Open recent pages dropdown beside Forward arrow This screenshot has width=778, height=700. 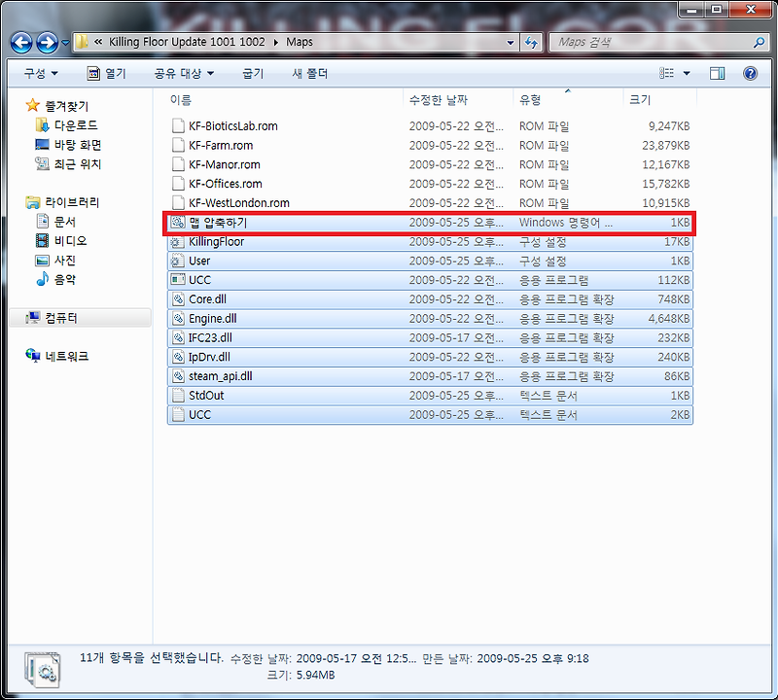[x=65, y=43]
